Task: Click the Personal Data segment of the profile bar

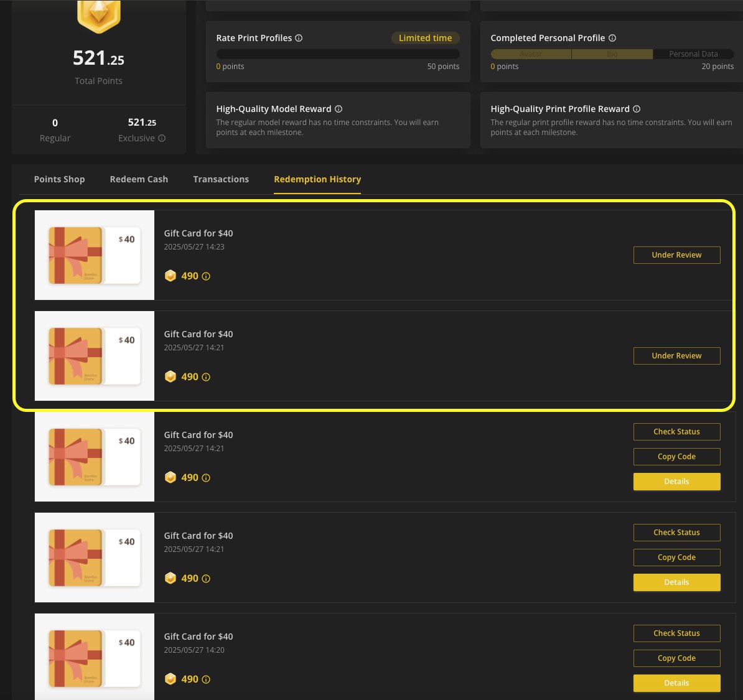Action: point(693,54)
